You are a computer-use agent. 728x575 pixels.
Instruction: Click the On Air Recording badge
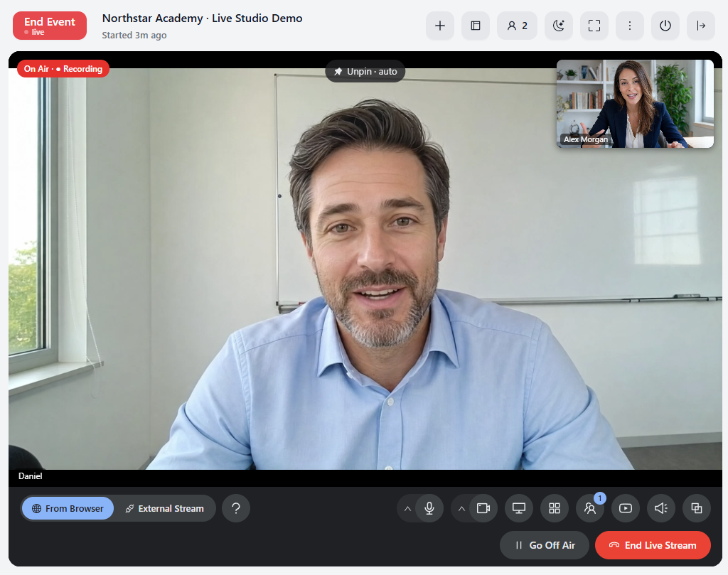pyautogui.click(x=63, y=69)
